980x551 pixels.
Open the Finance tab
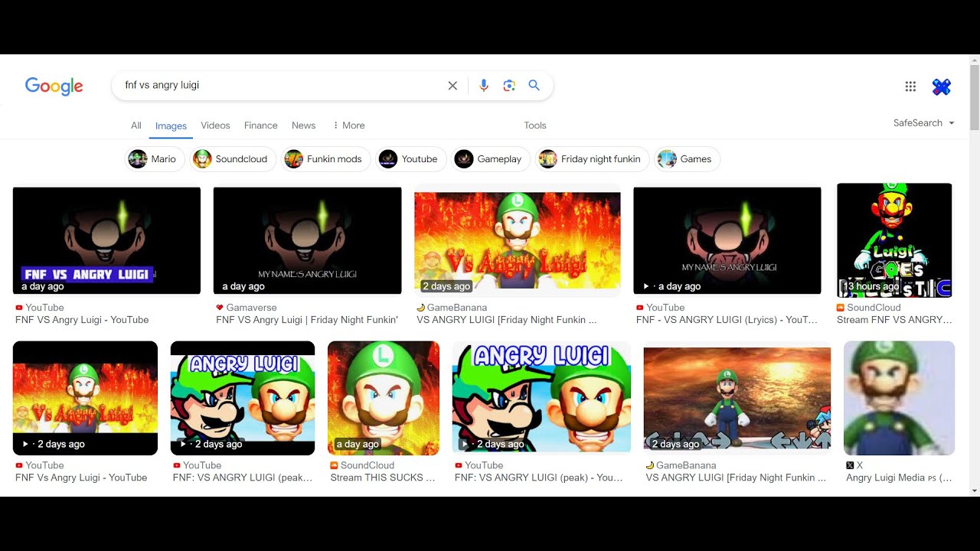point(261,126)
